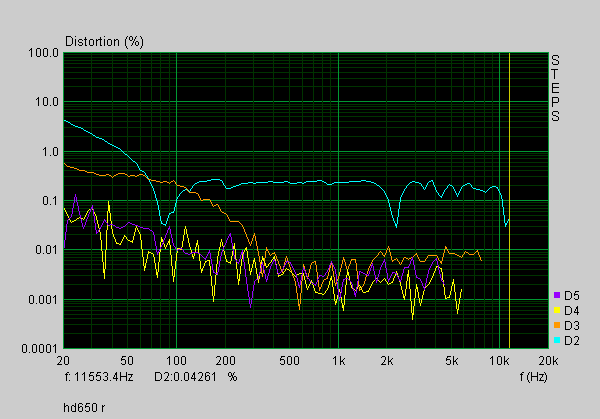Click the 1k x-axis label
The width and height of the screenshot is (600, 419).
tap(338, 360)
